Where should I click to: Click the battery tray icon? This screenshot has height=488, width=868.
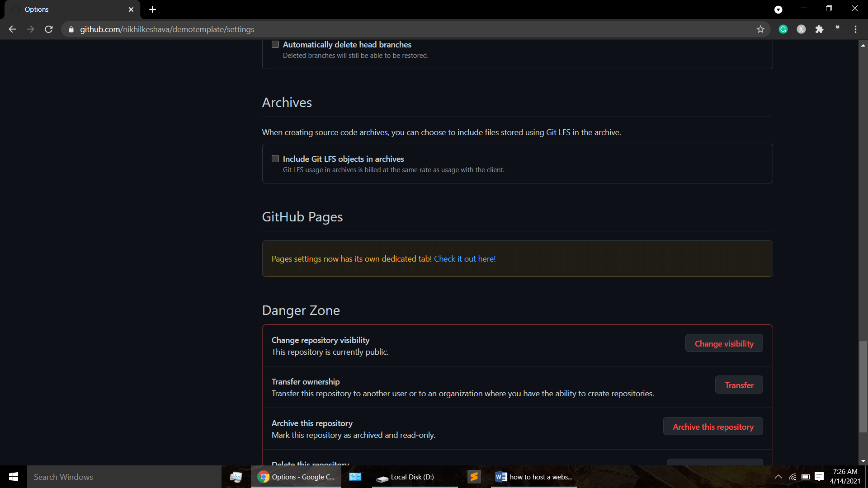[x=806, y=477]
